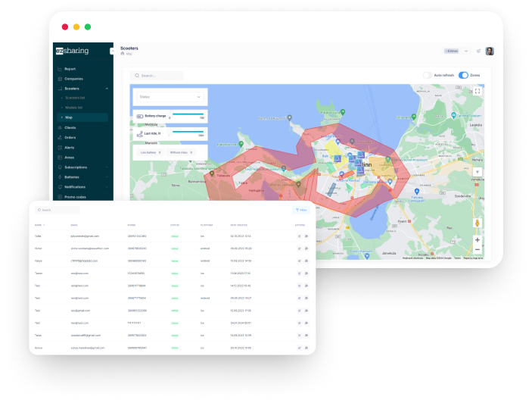Click the second action icon in Sonya's row
Image resolution: width=532 pixels, height=403 pixels.
click(x=306, y=348)
